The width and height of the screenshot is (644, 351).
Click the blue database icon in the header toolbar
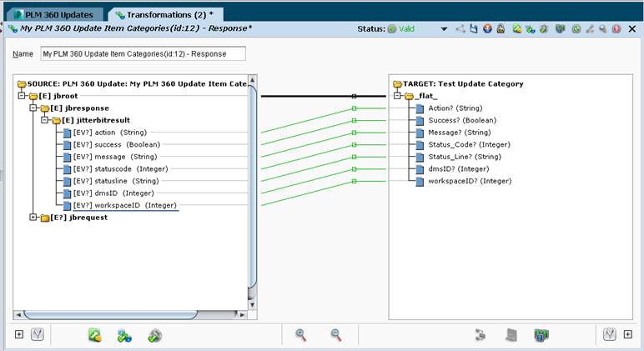tap(561, 28)
